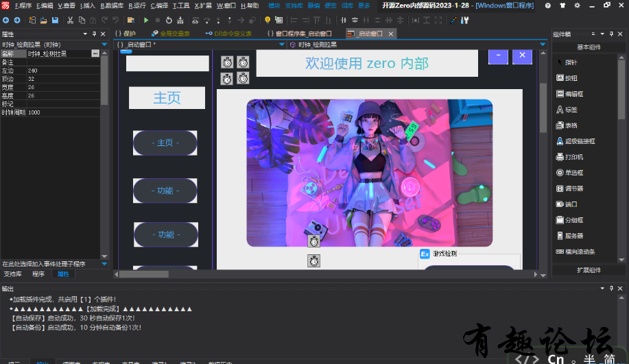Click the 主页 label in the form designer
The height and width of the screenshot is (364, 629).
[x=167, y=98]
